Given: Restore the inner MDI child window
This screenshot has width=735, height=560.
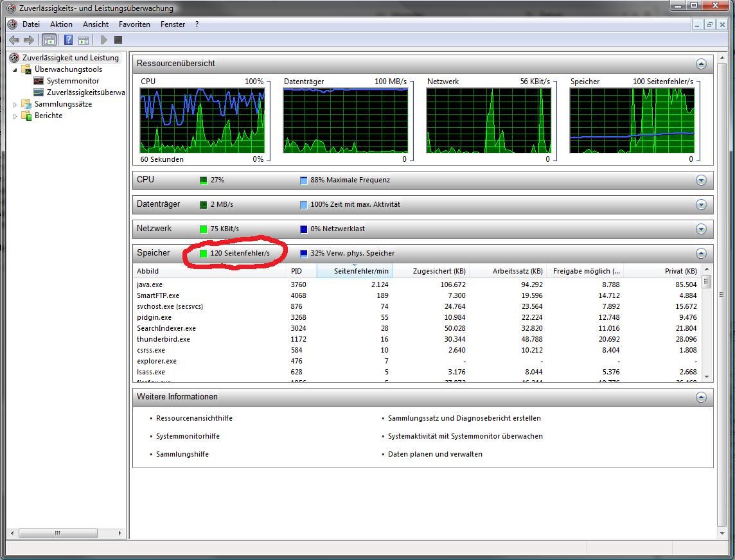Looking at the screenshot, I should 710,24.
